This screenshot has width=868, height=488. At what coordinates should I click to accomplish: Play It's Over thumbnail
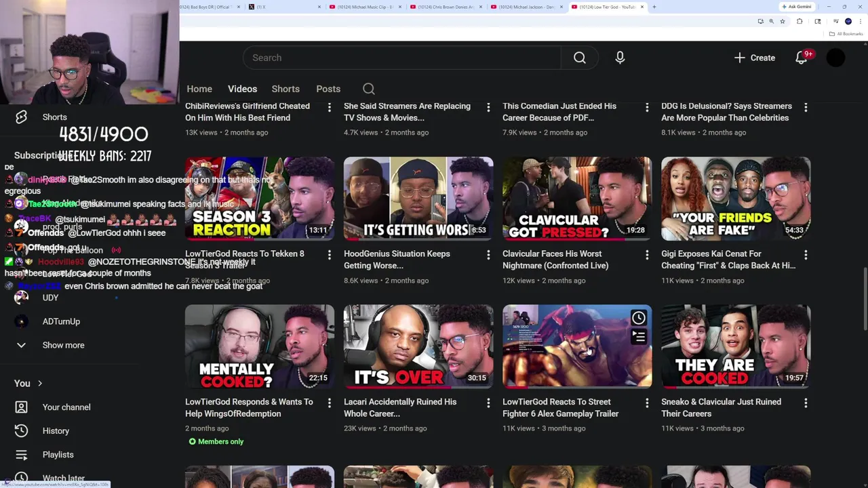click(418, 346)
